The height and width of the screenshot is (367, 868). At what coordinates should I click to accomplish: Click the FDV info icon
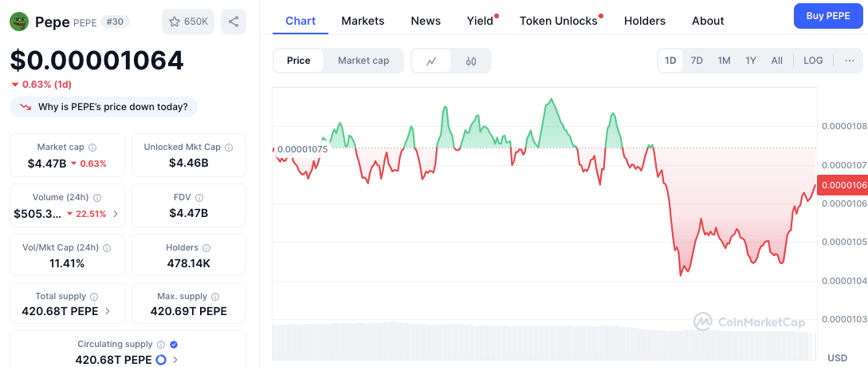coord(199,198)
